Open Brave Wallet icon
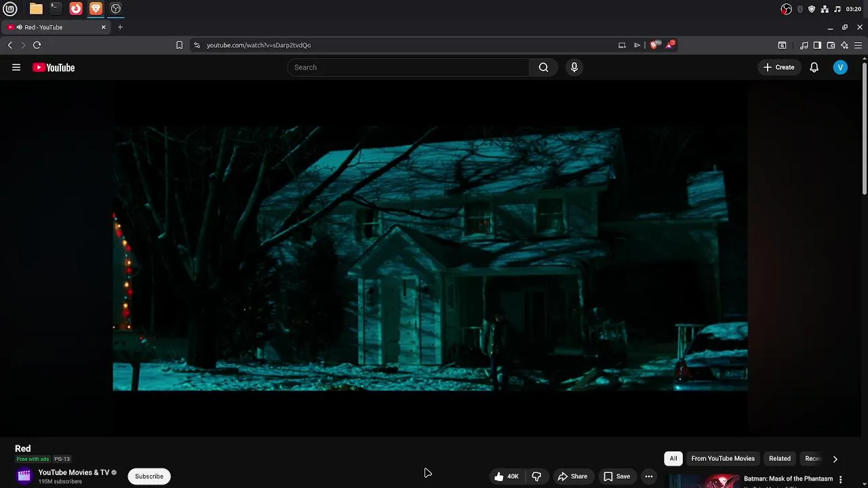The width and height of the screenshot is (868, 488). click(831, 45)
